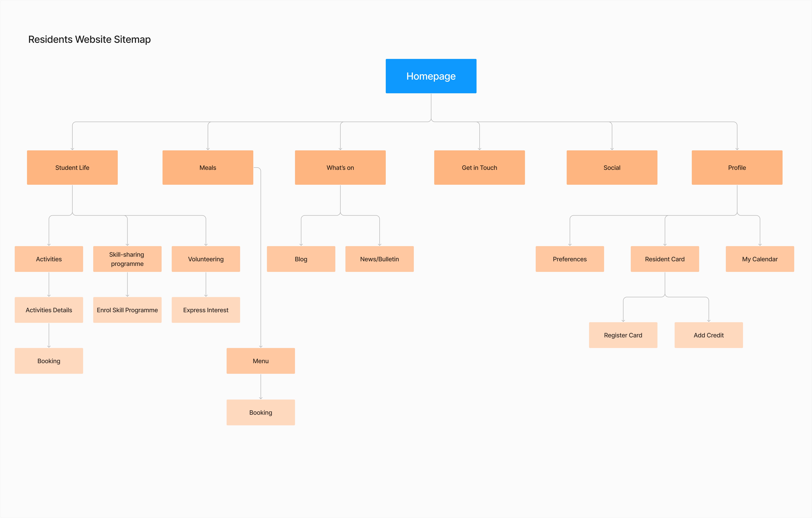Screen dimensions: 812x518
Task: Click the Menu node under Meals
Action: [x=261, y=361]
